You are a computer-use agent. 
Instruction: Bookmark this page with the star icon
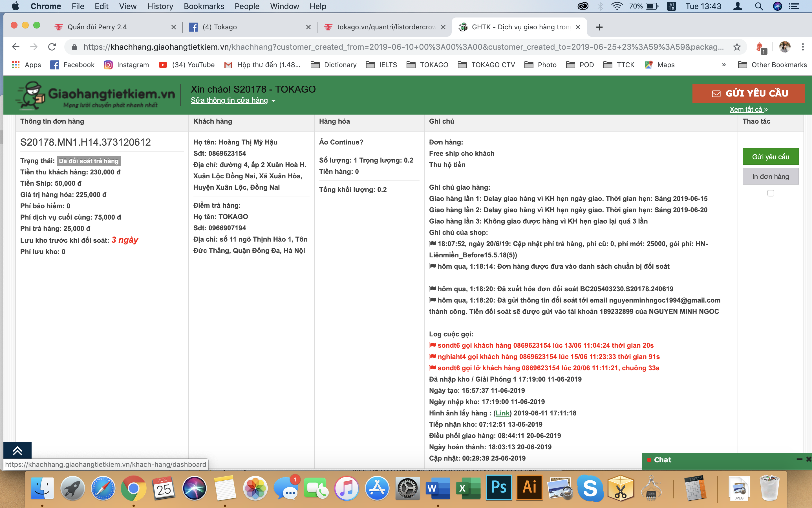(x=737, y=47)
